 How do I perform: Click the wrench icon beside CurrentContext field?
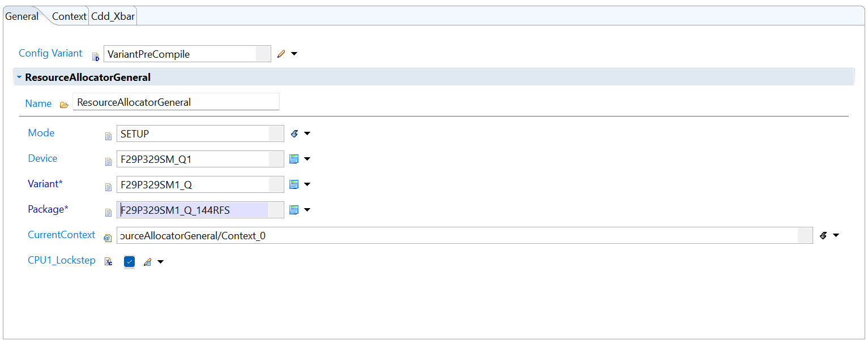tap(823, 235)
